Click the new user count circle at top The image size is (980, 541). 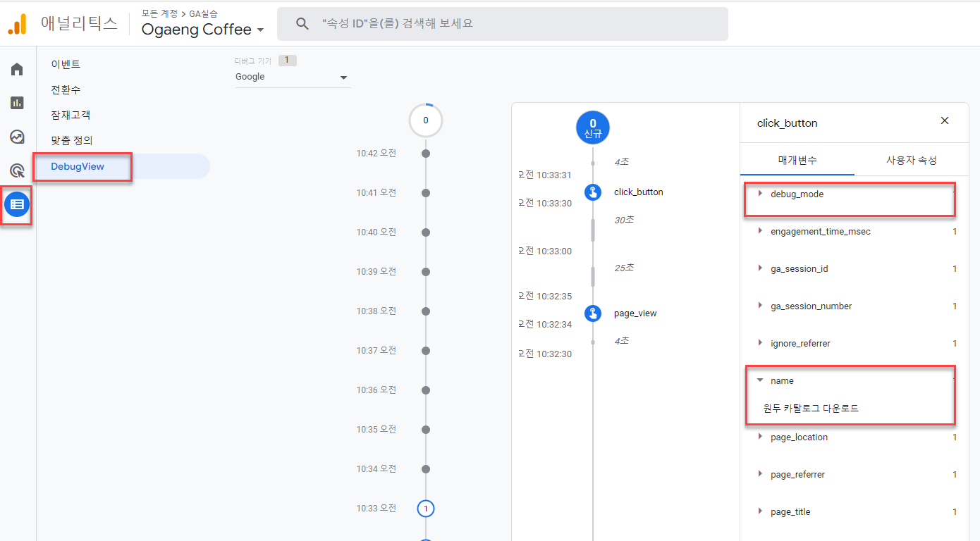click(x=593, y=128)
